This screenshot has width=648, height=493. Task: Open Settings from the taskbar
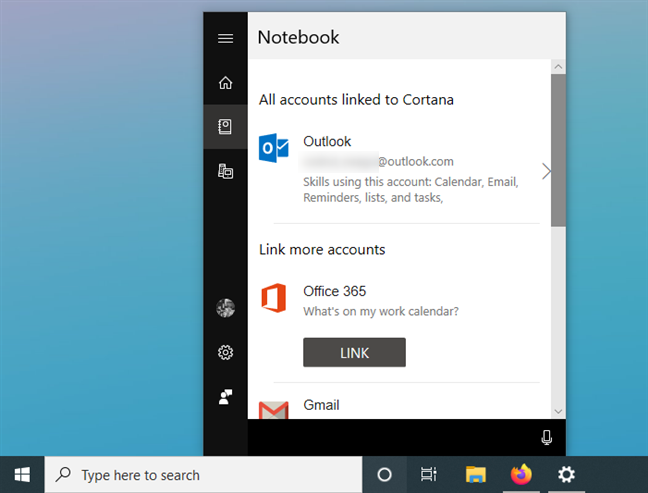click(x=566, y=474)
